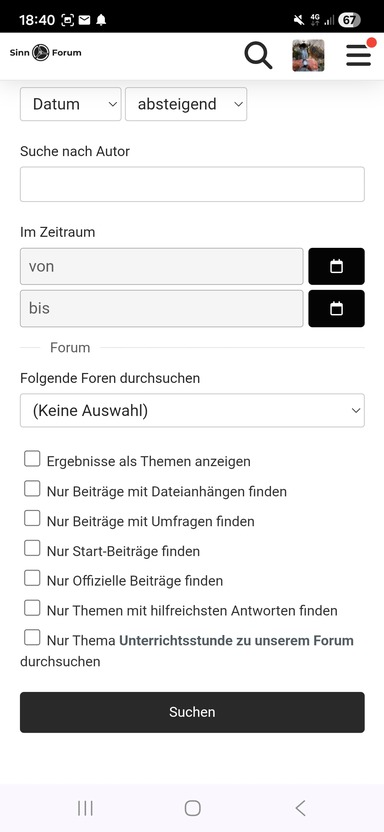
Task: Open the search magnifier icon in header
Action: [258, 55]
